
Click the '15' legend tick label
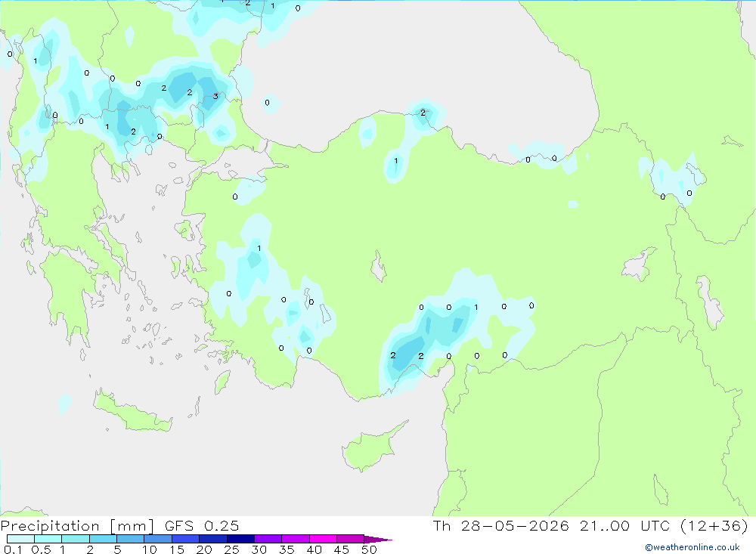click(177, 549)
